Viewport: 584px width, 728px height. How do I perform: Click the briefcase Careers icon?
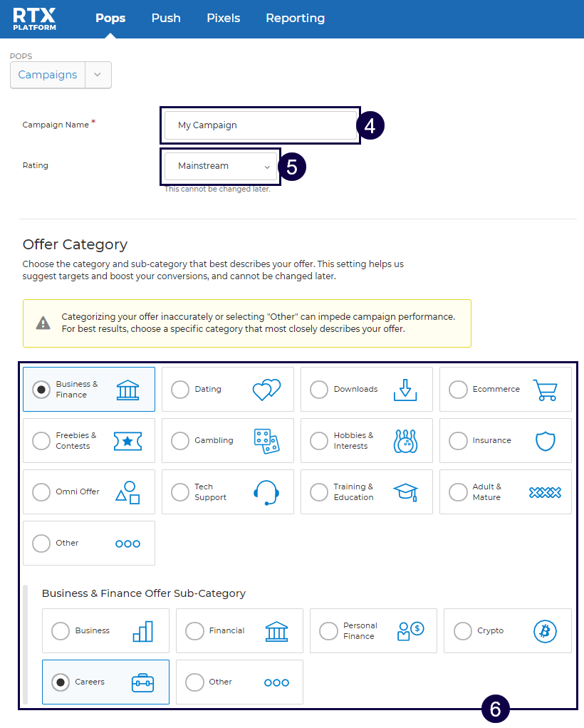(142, 682)
